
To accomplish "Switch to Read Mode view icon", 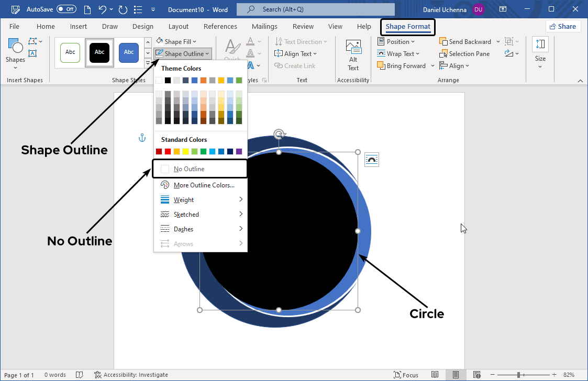I will [435, 375].
